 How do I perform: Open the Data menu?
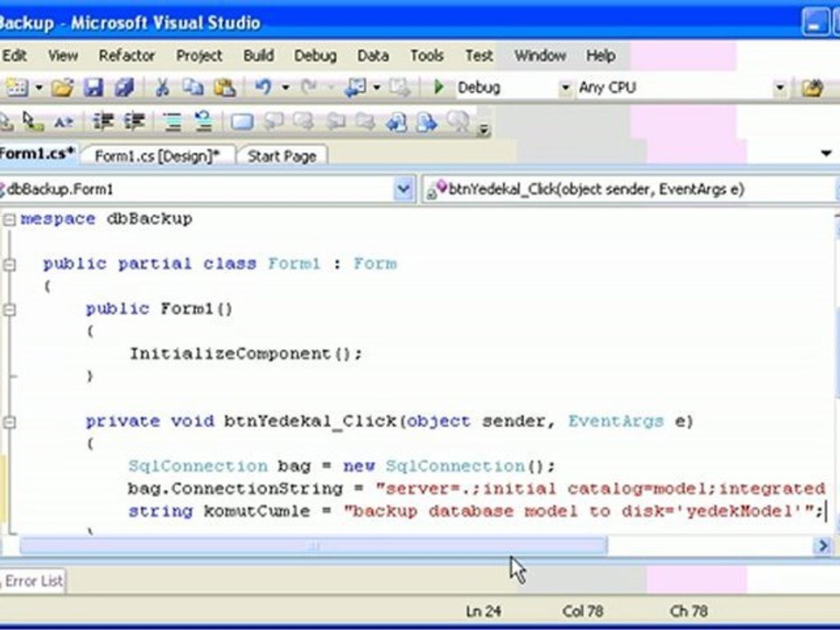(x=373, y=55)
